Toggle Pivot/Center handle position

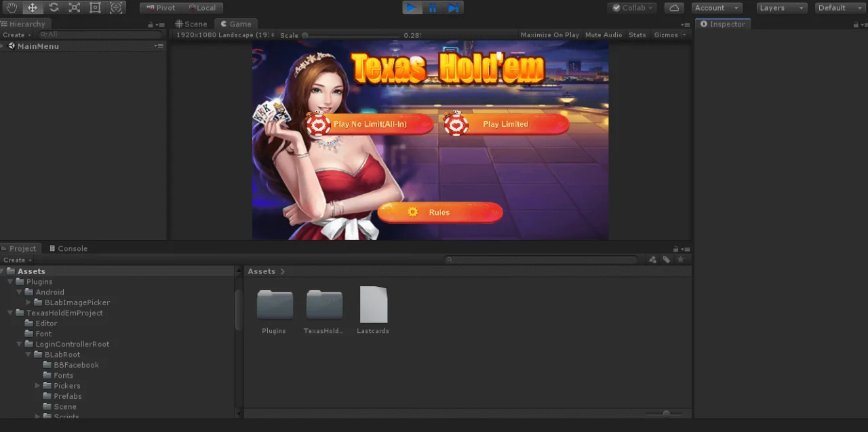pyautogui.click(x=161, y=7)
